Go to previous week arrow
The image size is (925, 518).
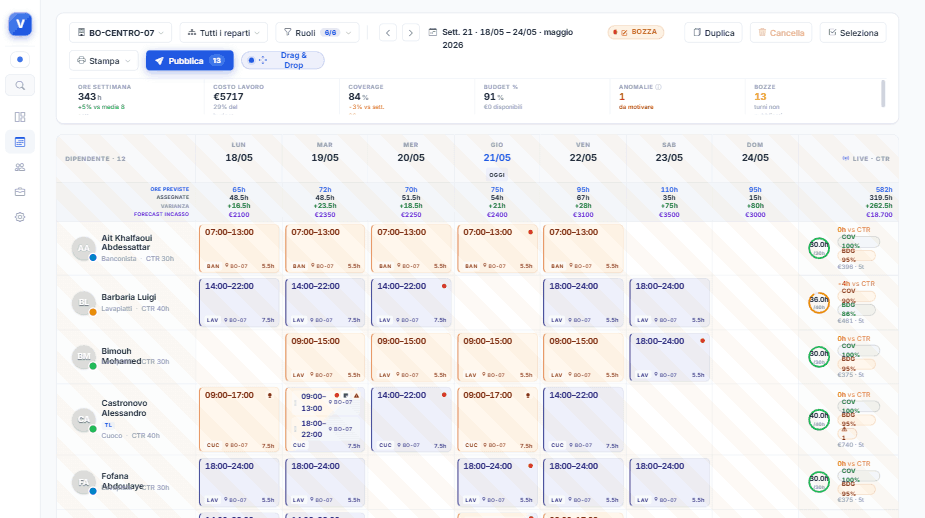[x=388, y=32]
